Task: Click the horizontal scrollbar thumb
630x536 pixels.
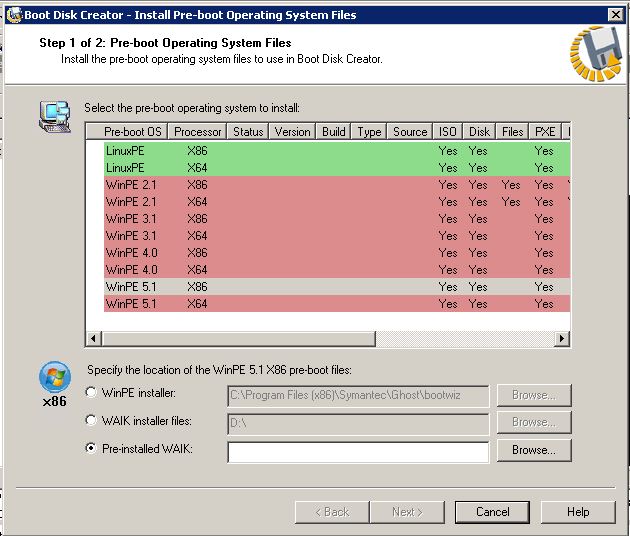Action: (239, 338)
